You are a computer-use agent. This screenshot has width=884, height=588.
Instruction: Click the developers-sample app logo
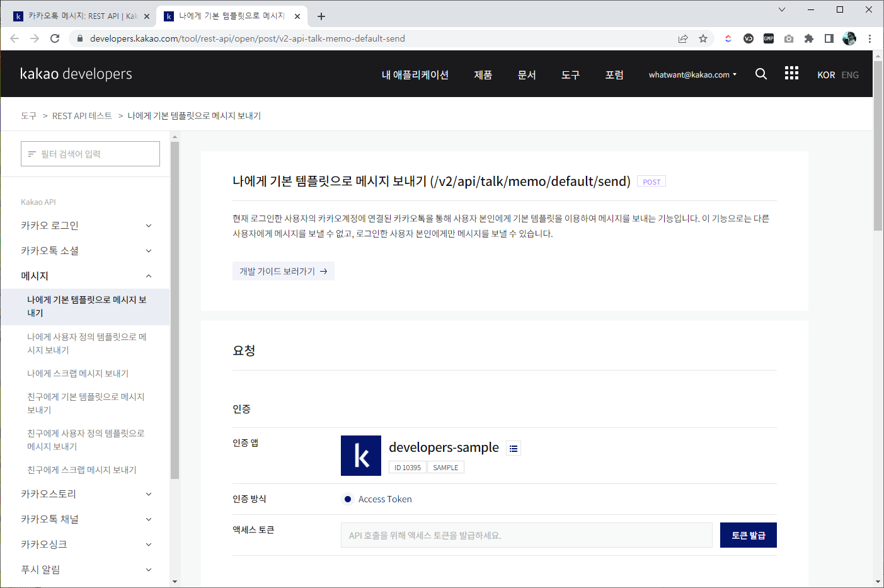pos(361,456)
